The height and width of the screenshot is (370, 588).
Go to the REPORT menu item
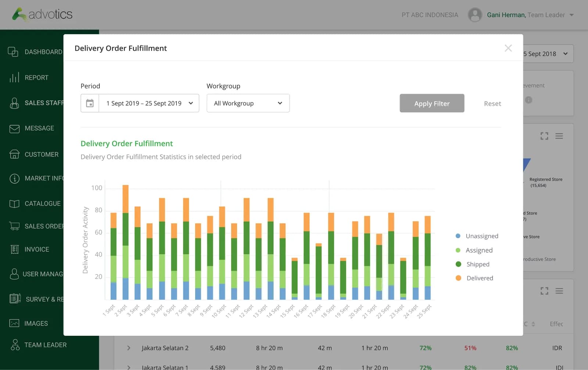click(x=36, y=78)
